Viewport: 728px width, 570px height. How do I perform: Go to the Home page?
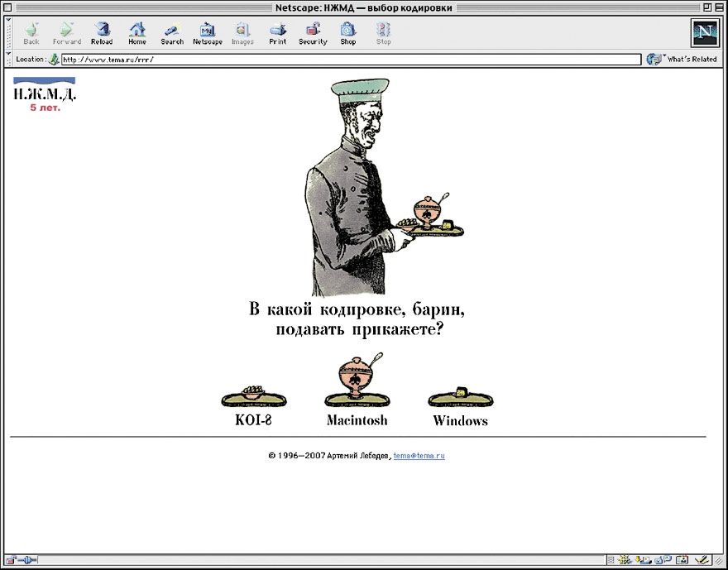click(137, 33)
